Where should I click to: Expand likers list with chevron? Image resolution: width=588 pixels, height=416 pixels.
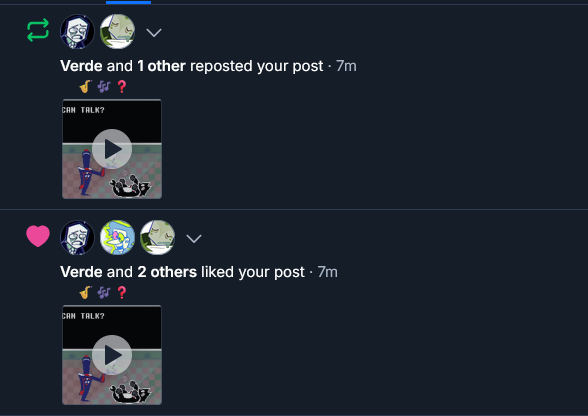pyautogui.click(x=194, y=238)
